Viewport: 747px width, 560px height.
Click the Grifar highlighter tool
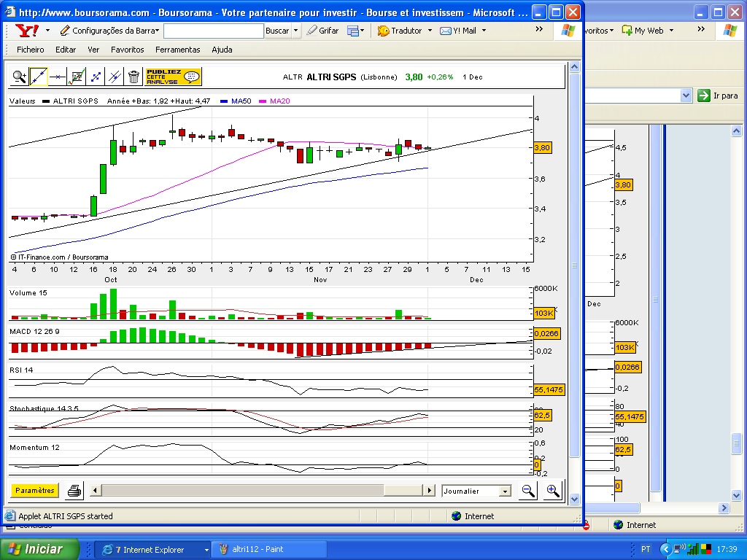coord(322,31)
